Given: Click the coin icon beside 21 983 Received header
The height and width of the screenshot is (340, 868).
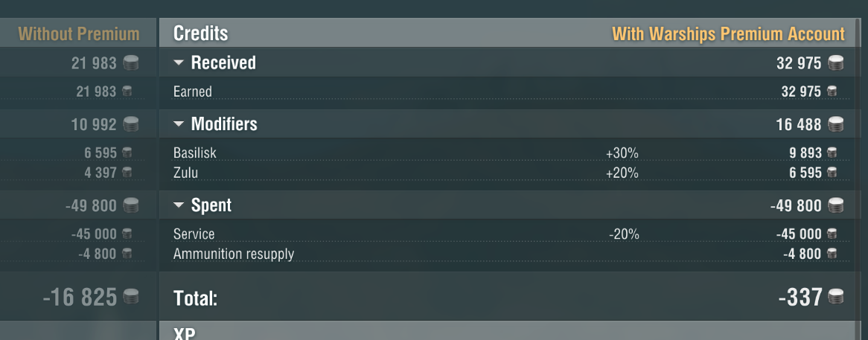Looking at the screenshot, I should coord(130,63).
